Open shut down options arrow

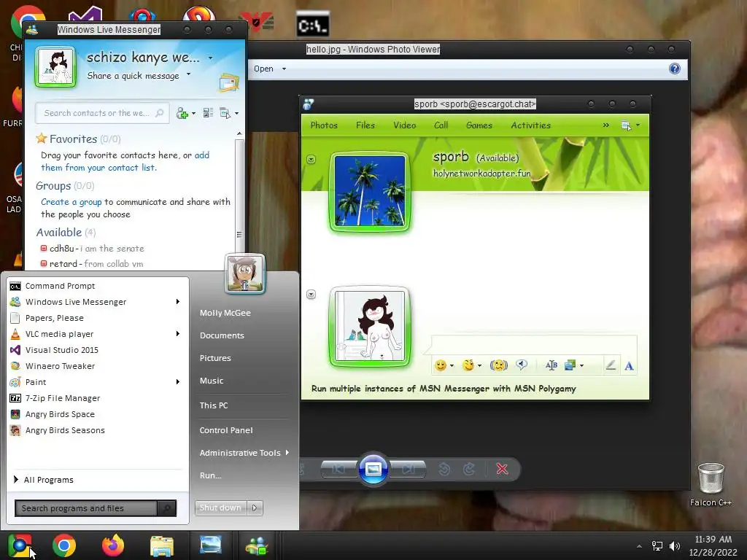(255, 507)
